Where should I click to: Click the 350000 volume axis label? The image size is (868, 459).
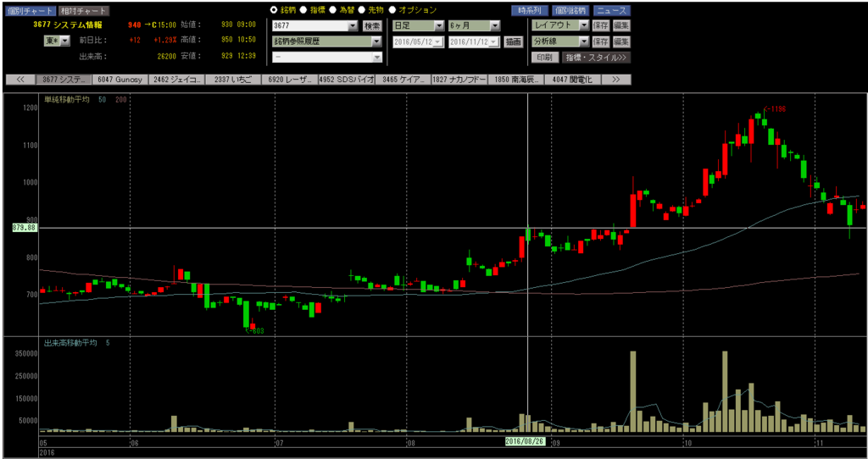pos(27,353)
